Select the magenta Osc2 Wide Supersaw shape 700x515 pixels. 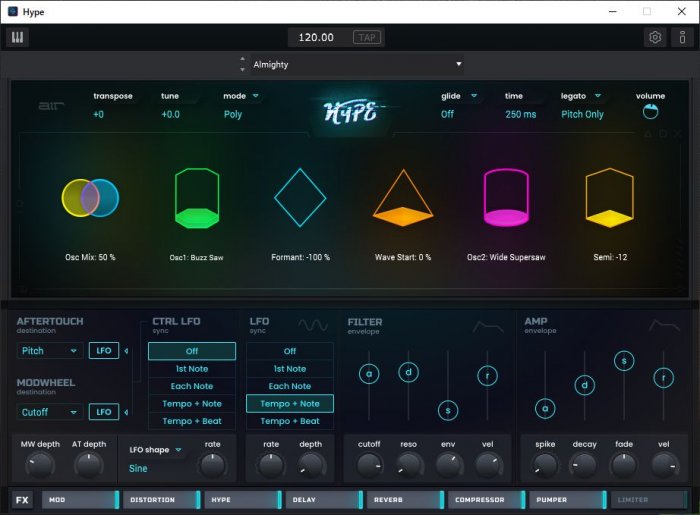coord(507,200)
